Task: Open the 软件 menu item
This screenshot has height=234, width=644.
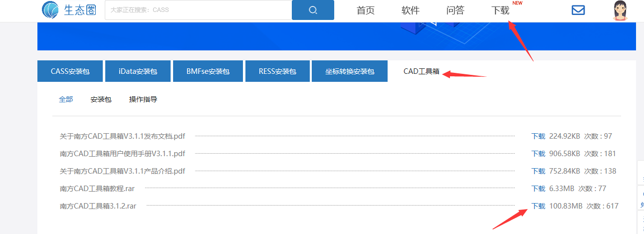Action: tap(411, 10)
